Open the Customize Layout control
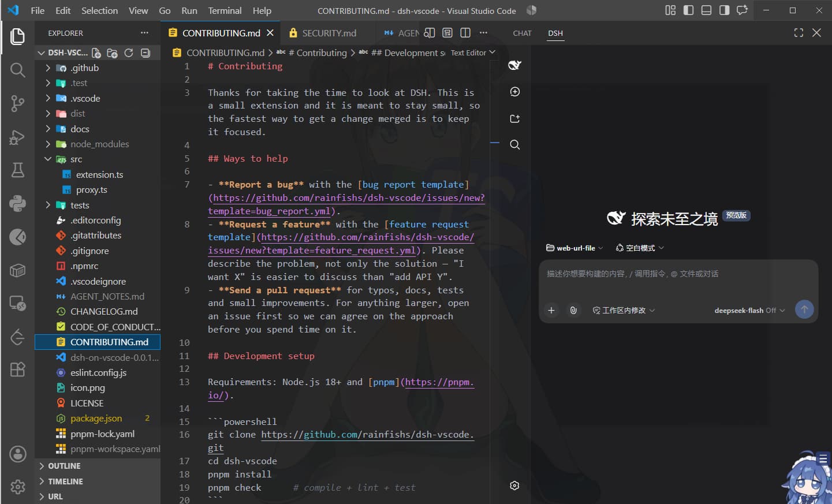 pos(670,10)
